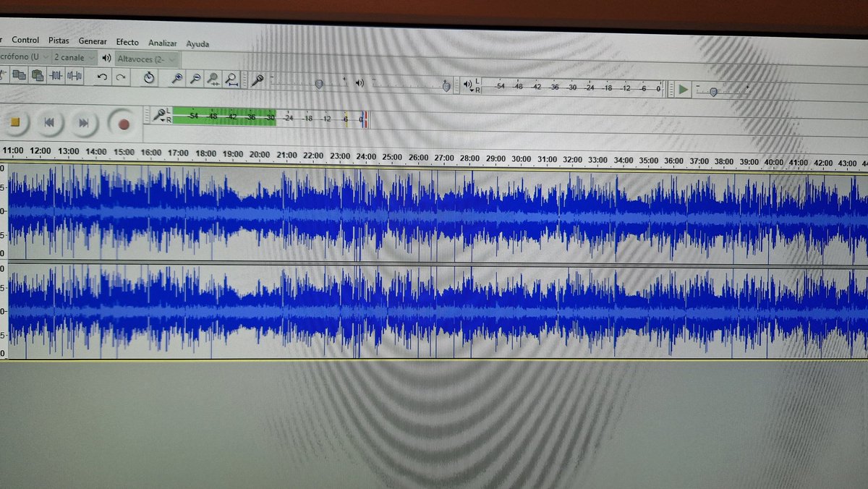This screenshot has width=868, height=489.
Task: Open the Pistas menu
Action: coord(59,41)
